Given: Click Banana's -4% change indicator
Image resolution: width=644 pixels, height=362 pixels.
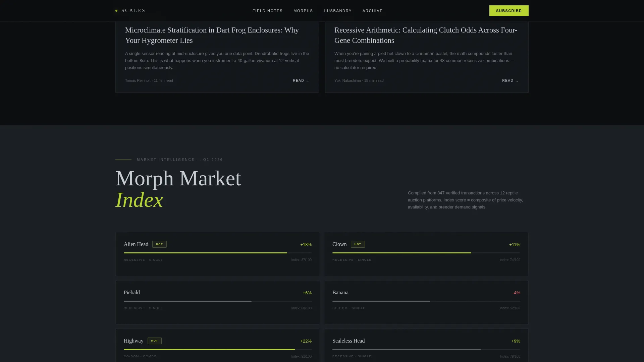Looking at the screenshot, I should pos(516,293).
